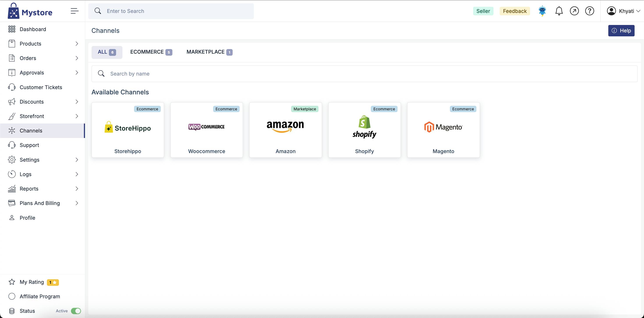
Task: Open the chatbot robot assistant icon
Action: (x=542, y=11)
